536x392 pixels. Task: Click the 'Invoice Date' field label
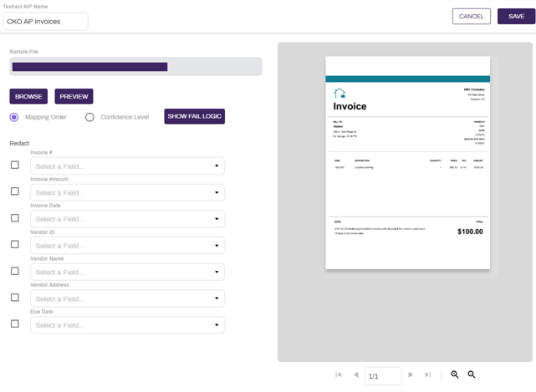point(45,206)
